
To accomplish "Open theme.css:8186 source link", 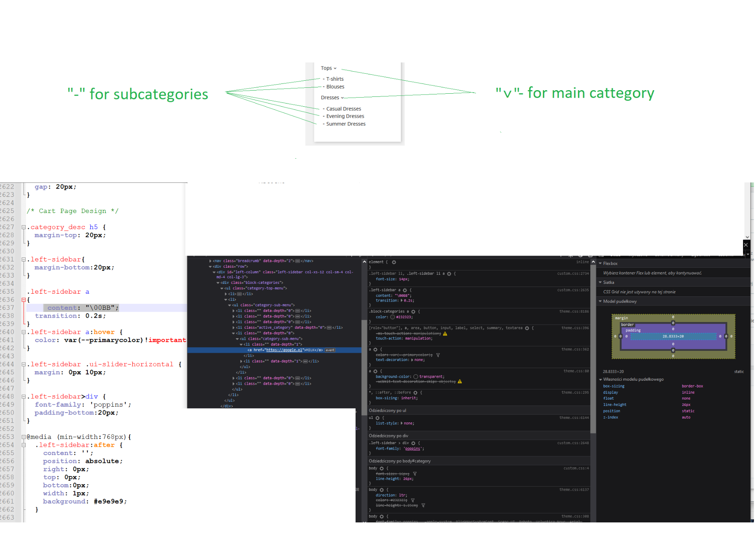I will [574, 311].
